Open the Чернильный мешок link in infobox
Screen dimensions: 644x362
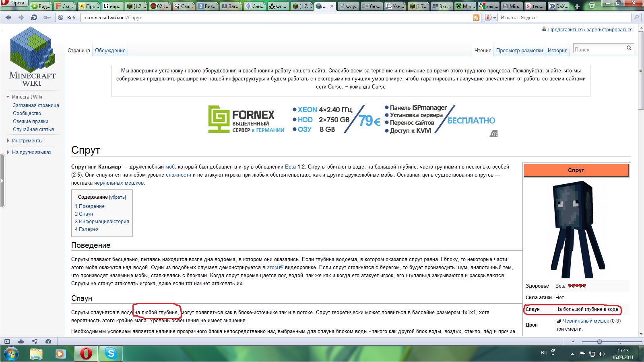[586, 321]
